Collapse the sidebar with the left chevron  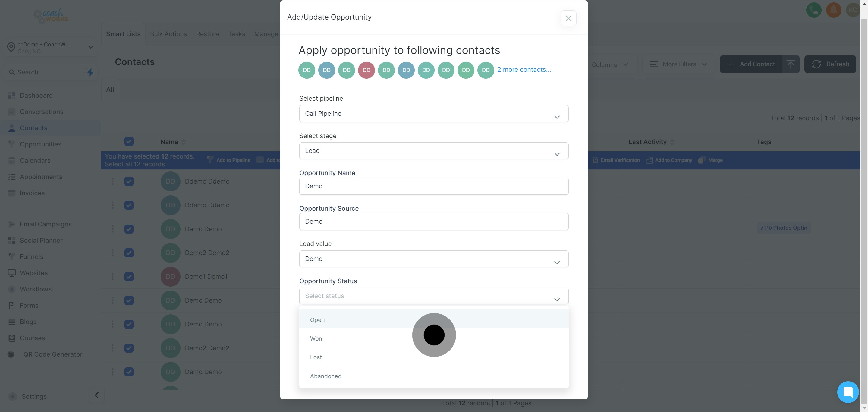pos(97,395)
